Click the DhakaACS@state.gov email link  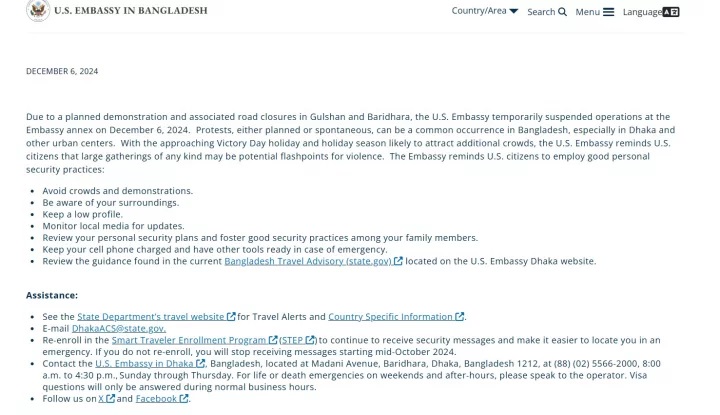[119, 329]
